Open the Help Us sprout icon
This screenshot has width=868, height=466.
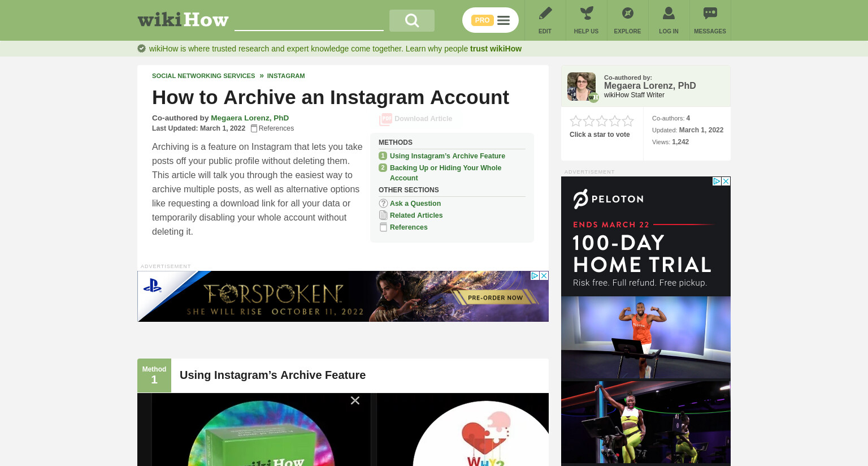[x=586, y=14]
